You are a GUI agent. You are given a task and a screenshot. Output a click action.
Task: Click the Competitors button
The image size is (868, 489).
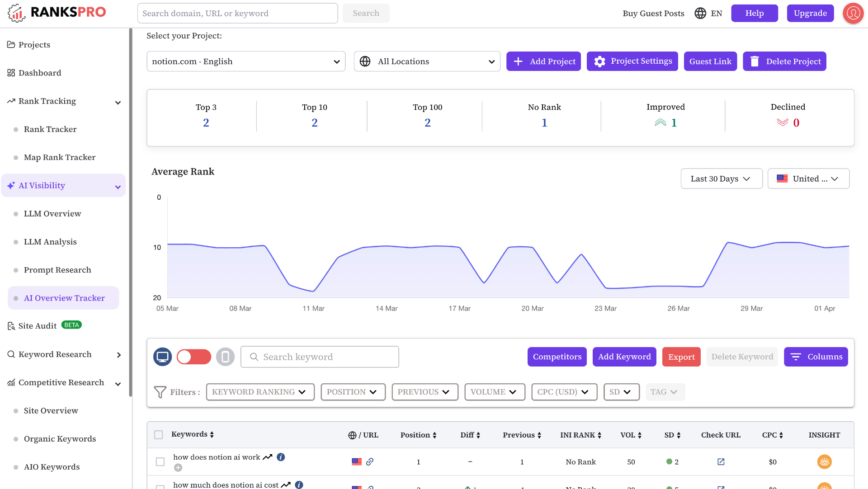[557, 357]
